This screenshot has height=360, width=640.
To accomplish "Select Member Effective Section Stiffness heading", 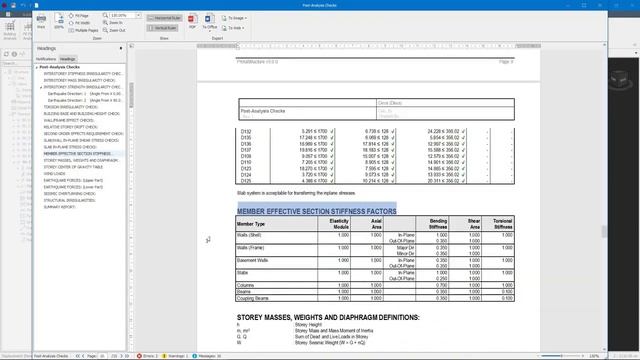I will pos(78,154).
